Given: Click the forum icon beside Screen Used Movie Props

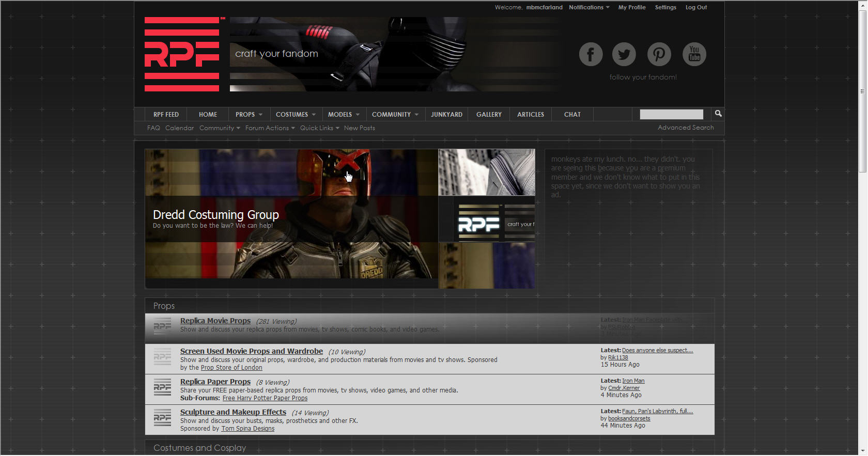Looking at the screenshot, I should [162, 357].
